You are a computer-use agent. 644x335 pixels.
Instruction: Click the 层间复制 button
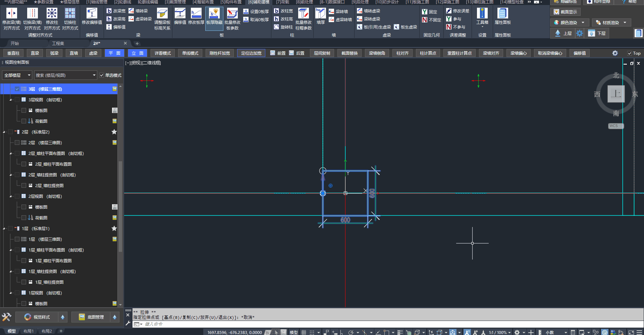coord(322,53)
